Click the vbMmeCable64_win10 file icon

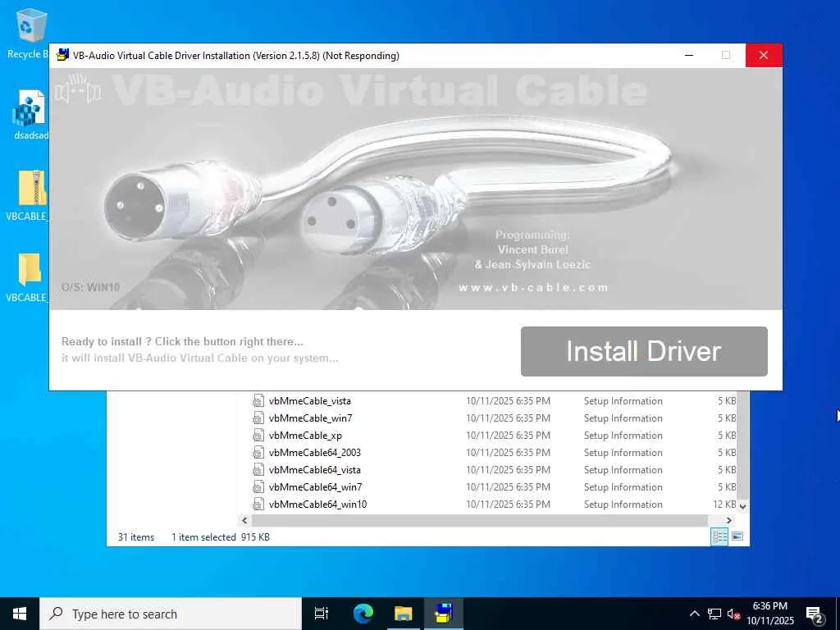258,504
